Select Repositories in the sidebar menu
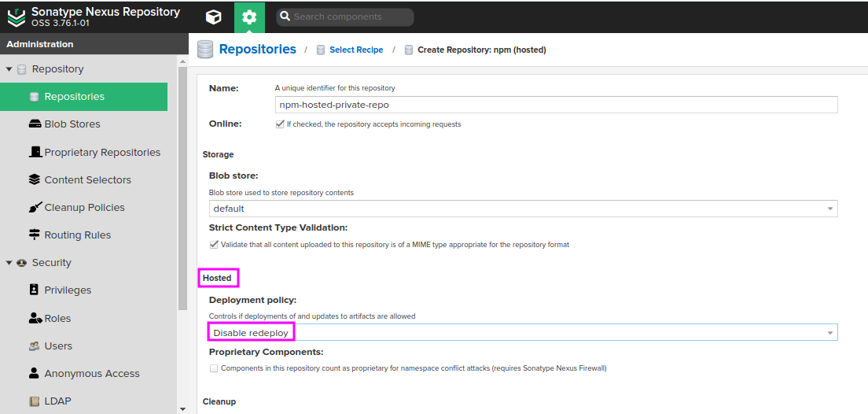 pyautogui.click(x=74, y=97)
